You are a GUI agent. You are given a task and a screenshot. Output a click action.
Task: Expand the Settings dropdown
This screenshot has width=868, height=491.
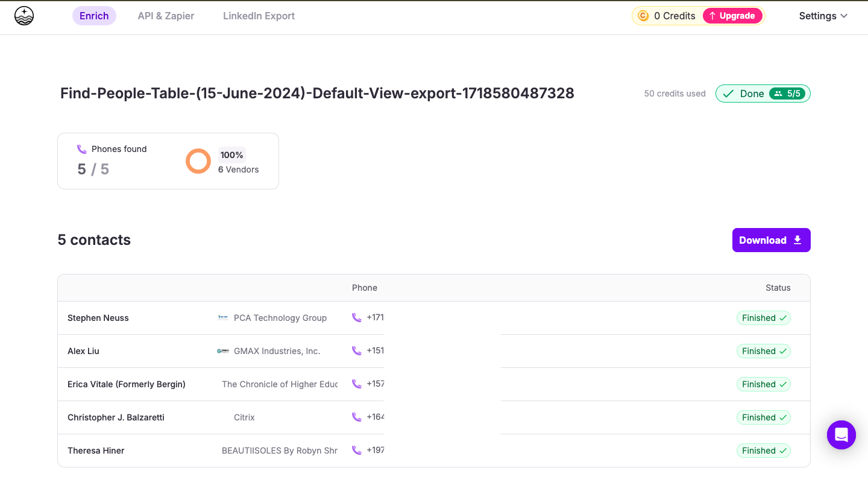[x=823, y=16]
